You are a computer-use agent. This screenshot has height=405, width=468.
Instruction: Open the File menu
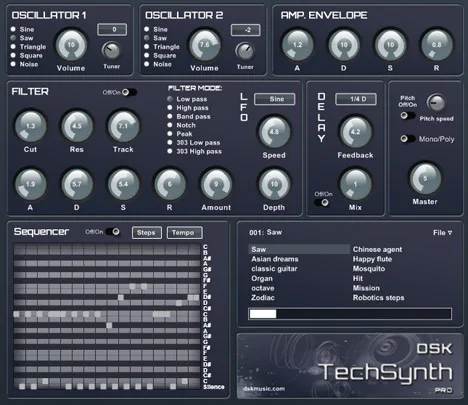point(442,233)
